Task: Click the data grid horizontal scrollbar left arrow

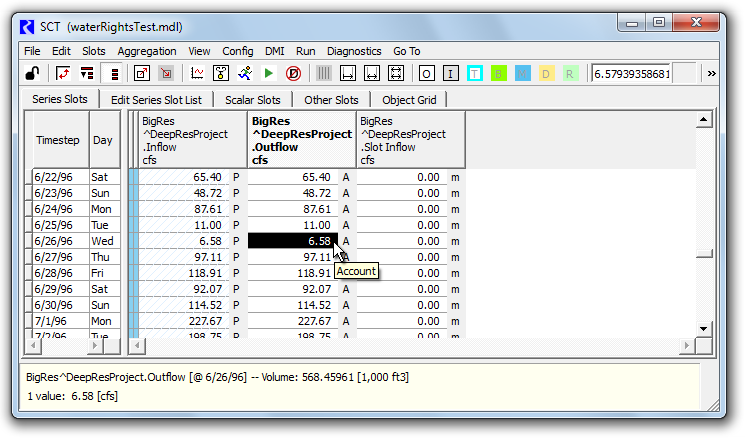Action: tap(137, 346)
